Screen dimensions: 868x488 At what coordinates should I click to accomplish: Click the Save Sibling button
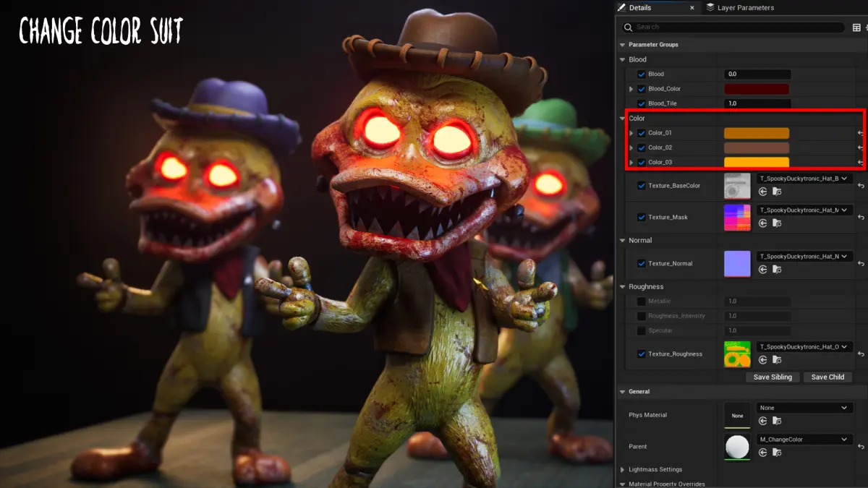pyautogui.click(x=773, y=377)
